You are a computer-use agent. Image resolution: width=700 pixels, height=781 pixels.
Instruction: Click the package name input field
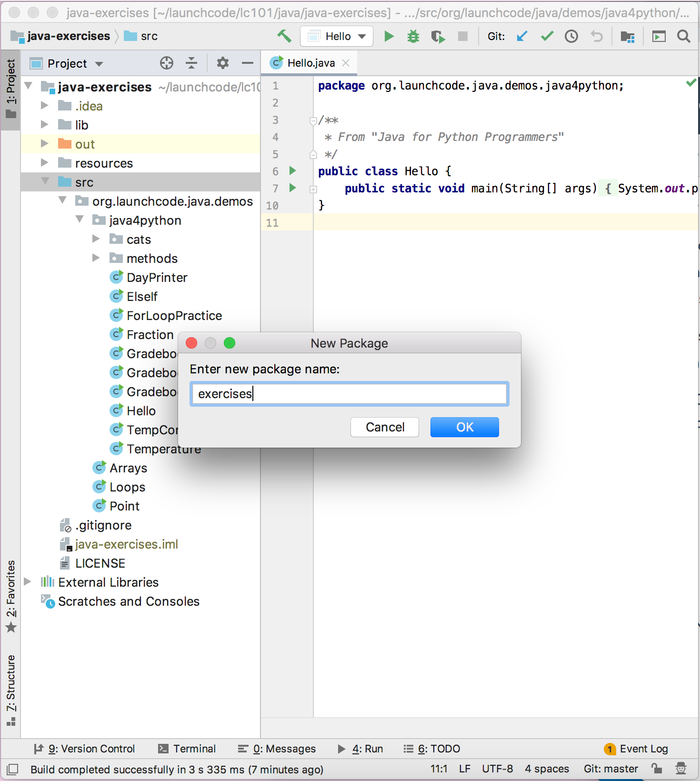point(350,394)
